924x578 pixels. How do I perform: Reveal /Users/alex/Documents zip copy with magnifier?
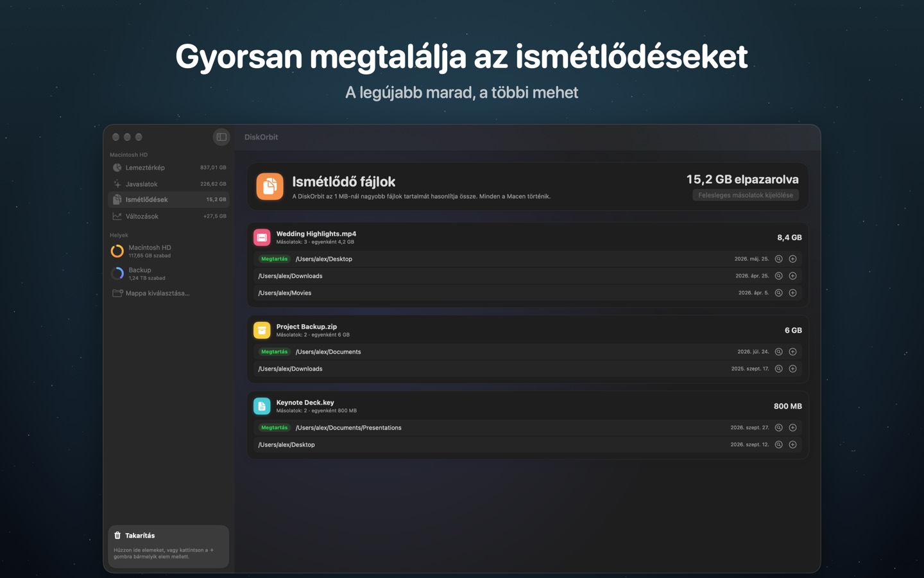778,352
